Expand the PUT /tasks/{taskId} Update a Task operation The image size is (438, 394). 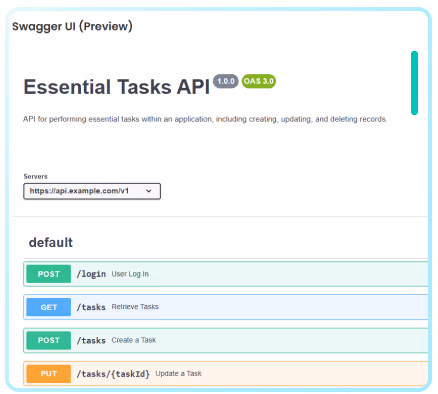[226, 373]
